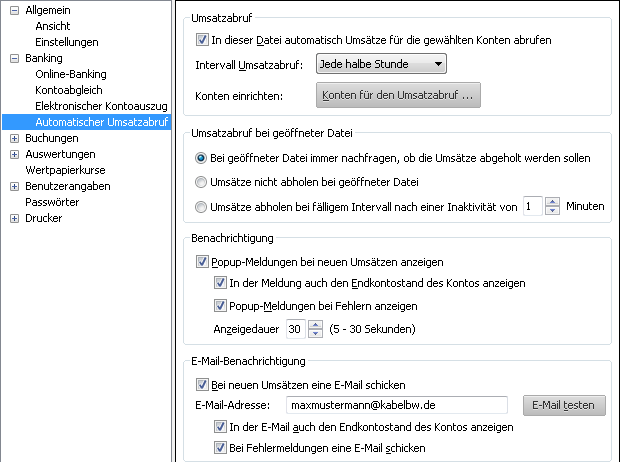Toggle Bei neuen Umsätzen E-Mail schicken
The width and height of the screenshot is (620, 462).
pos(202,385)
